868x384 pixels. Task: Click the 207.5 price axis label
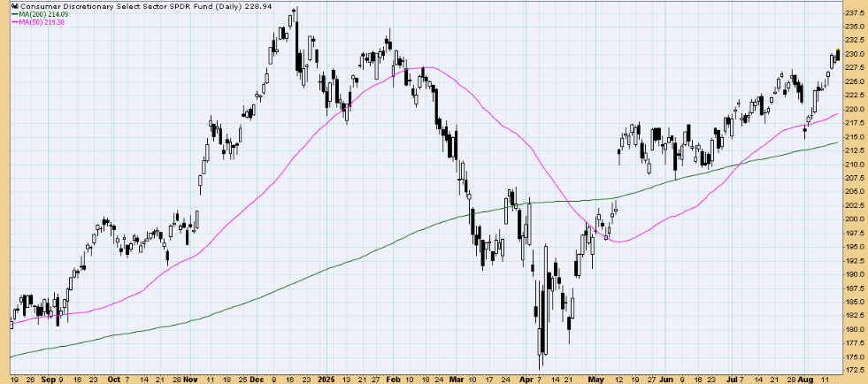coord(855,178)
